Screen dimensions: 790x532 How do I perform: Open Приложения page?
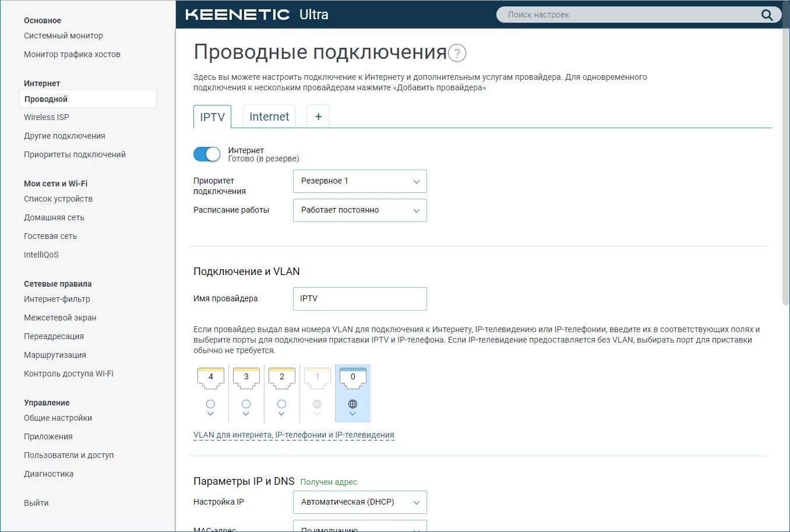coord(48,436)
